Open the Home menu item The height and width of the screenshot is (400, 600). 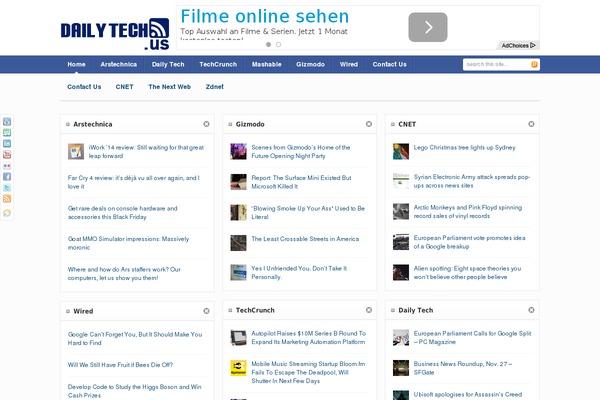point(77,64)
